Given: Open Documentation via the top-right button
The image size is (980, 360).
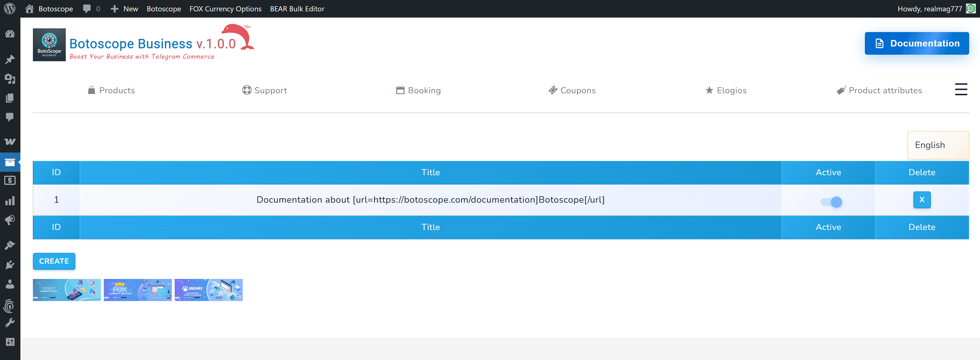Looking at the screenshot, I should click(916, 43).
